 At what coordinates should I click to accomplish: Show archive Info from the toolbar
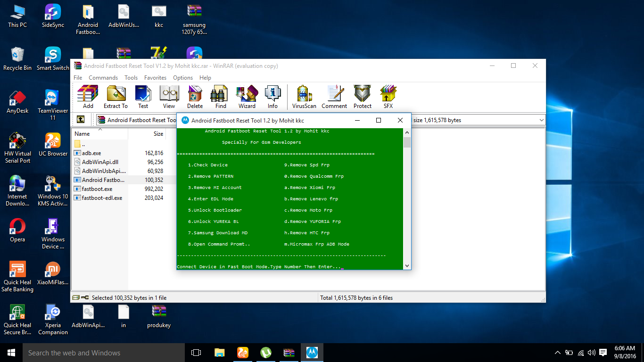(x=272, y=97)
